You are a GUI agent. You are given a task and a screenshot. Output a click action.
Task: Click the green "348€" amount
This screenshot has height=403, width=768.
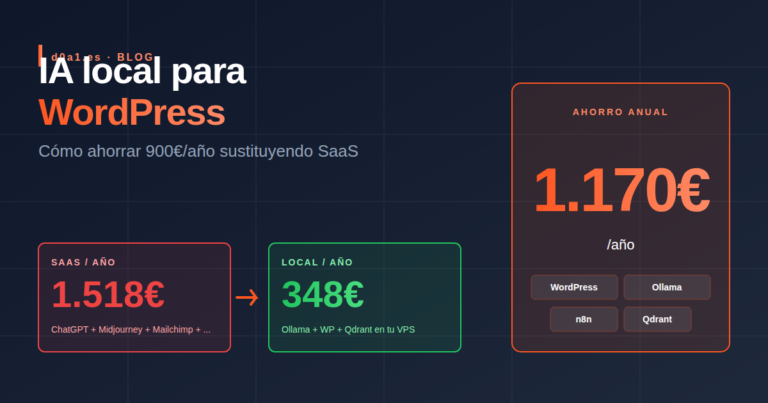point(322,295)
